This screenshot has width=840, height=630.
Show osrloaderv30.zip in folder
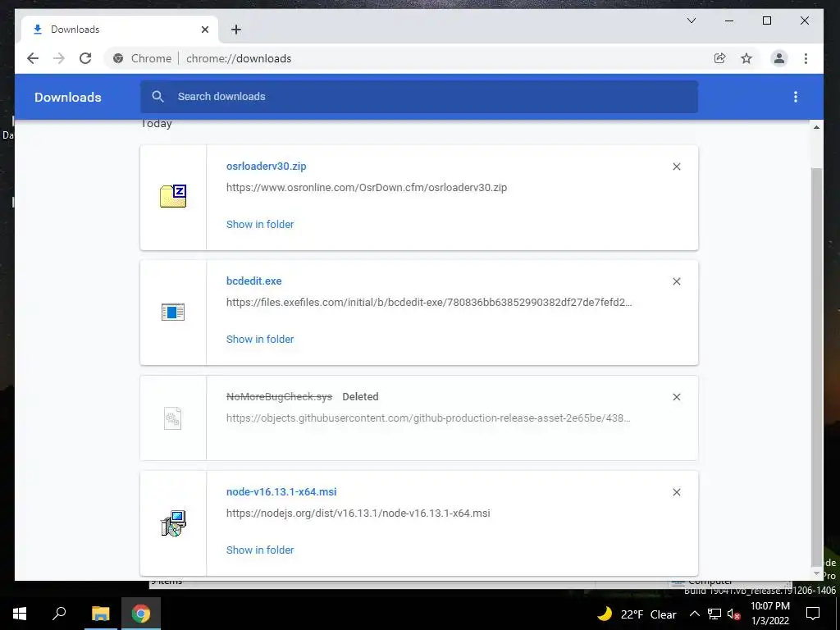pyautogui.click(x=260, y=225)
